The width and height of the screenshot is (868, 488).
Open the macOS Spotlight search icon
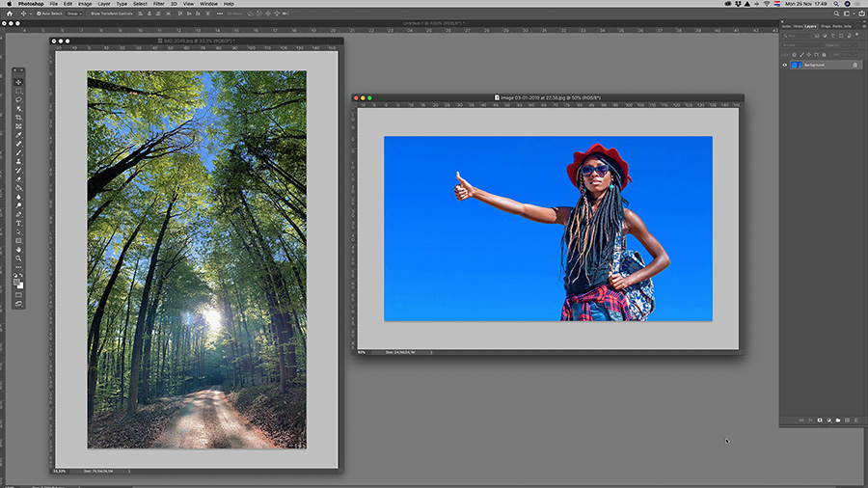pyautogui.click(x=836, y=4)
